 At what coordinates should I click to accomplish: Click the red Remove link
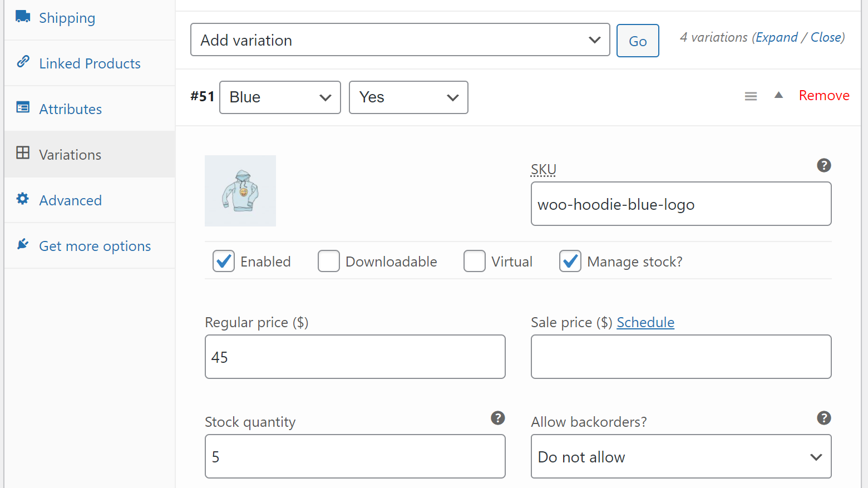click(824, 96)
